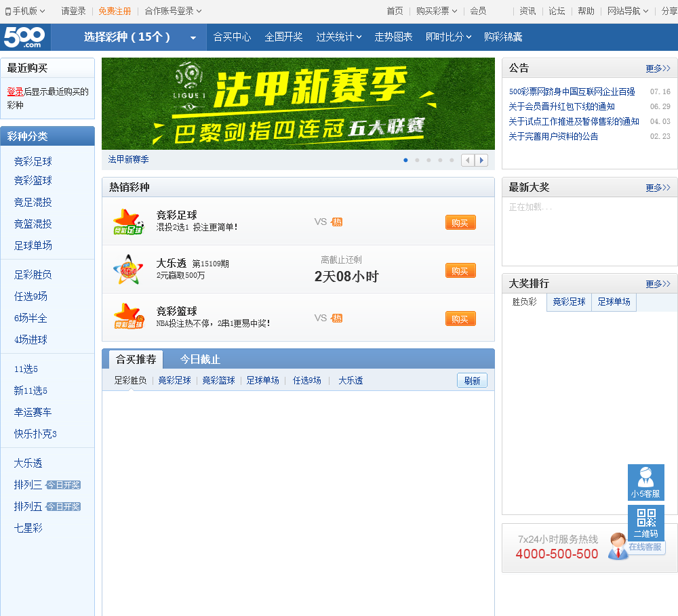The image size is (678, 616).
Task: Open 小5客服 floating support icon
Action: (645, 482)
